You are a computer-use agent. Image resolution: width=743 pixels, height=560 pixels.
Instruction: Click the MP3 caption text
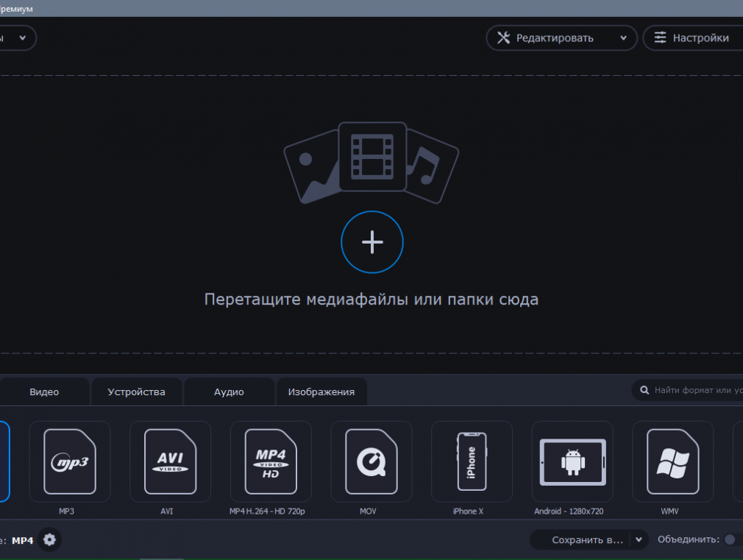pyautogui.click(x=66, y=511)
